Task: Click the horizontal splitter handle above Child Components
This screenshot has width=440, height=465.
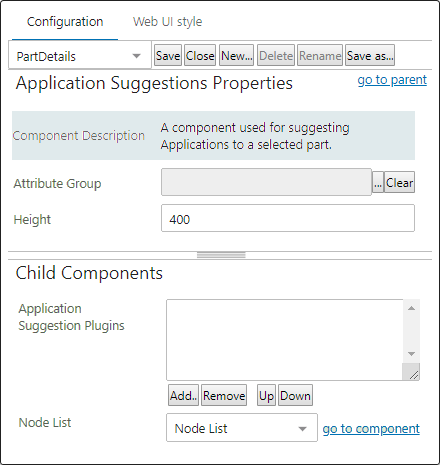Action: [221, 255]
